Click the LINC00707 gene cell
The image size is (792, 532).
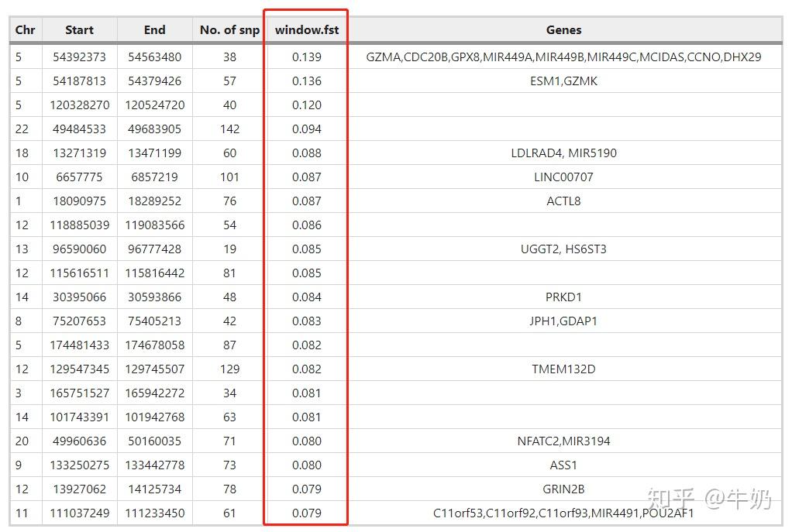point(563,177)
